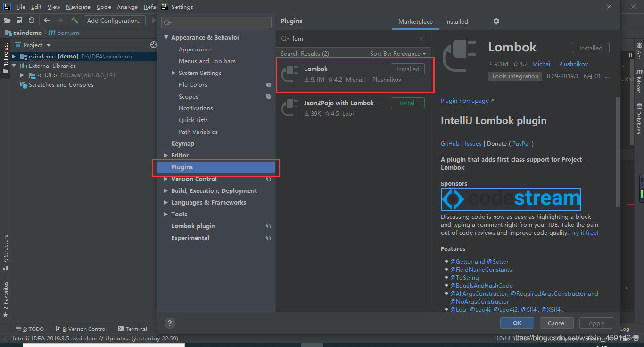The height and width of the screenshot is (347, 644).
Task: Clear the plugin search field
Action: click(421, 39)
